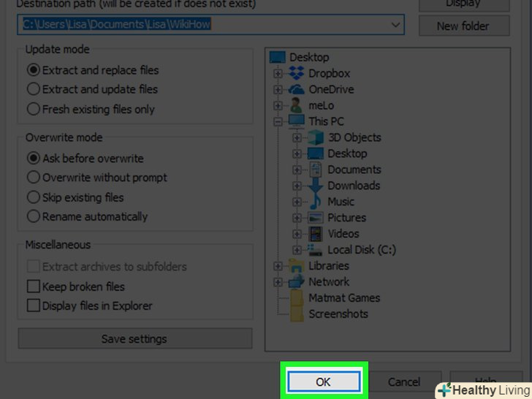Expand the Downloads tree node
This screenshot has height=399, width=532.
point(297,186)
